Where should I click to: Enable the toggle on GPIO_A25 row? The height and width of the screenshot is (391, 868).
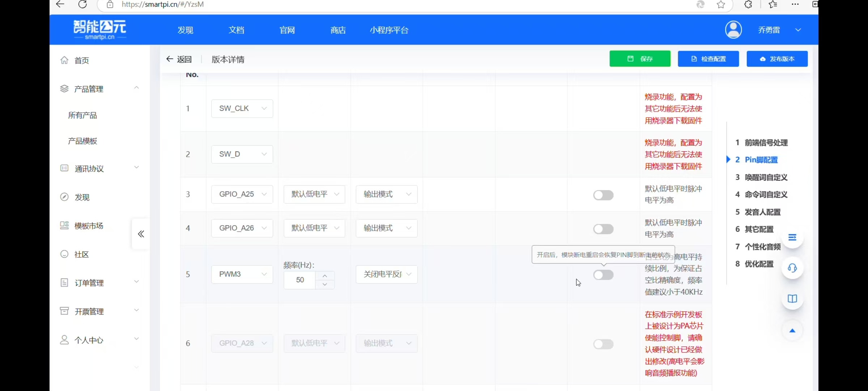(603, 195)
